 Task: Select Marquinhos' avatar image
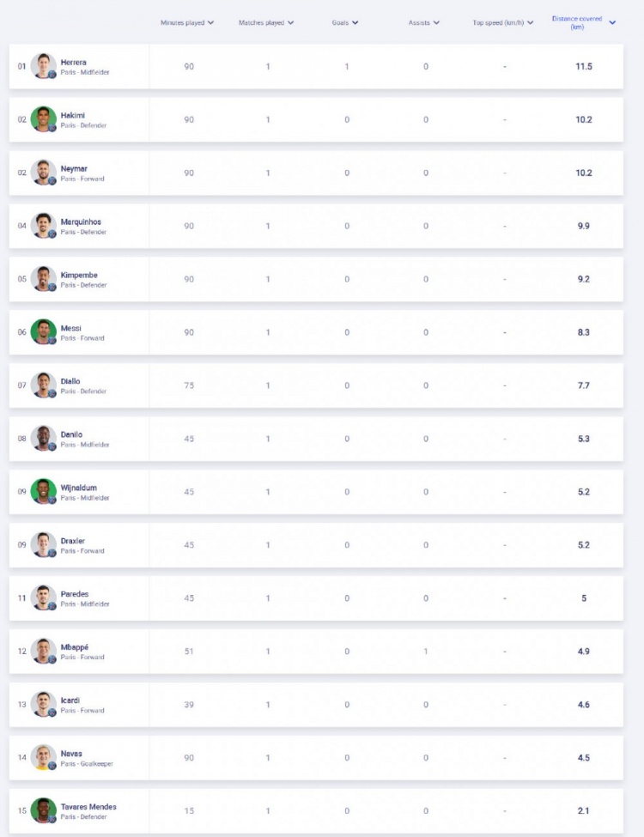click(44, 226)
